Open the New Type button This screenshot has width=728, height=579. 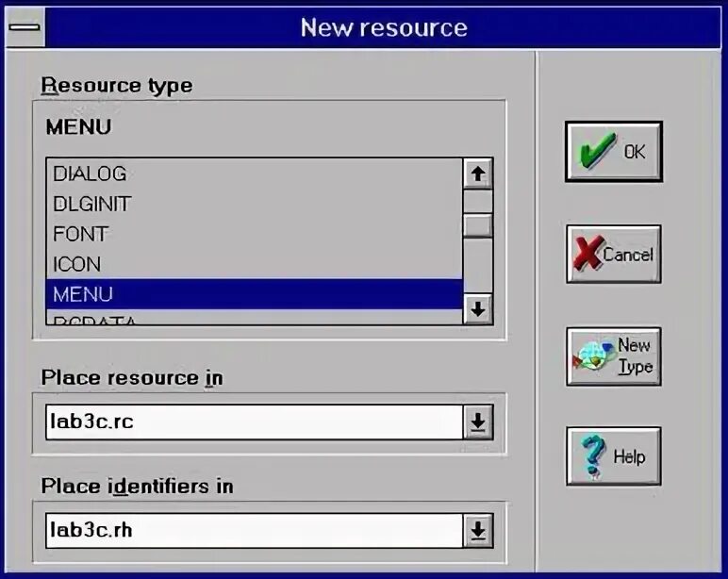tap(614, 356)
